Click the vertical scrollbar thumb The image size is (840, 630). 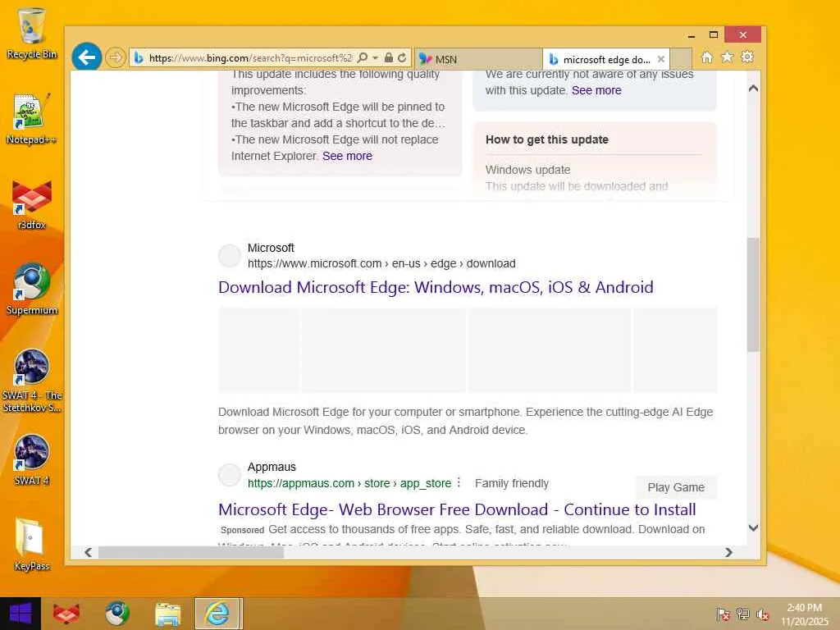click(x=753, y=294)
